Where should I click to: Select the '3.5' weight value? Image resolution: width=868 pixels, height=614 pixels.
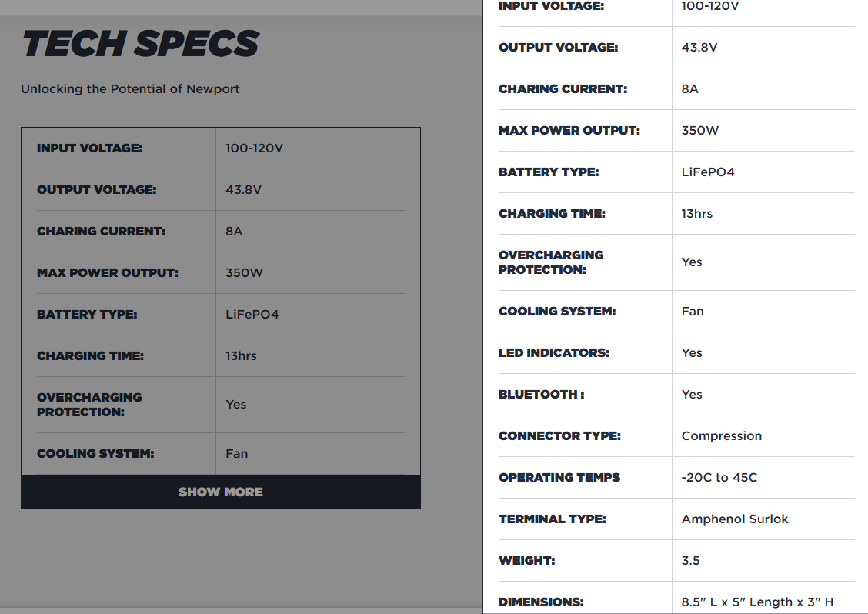coord(691,560)
